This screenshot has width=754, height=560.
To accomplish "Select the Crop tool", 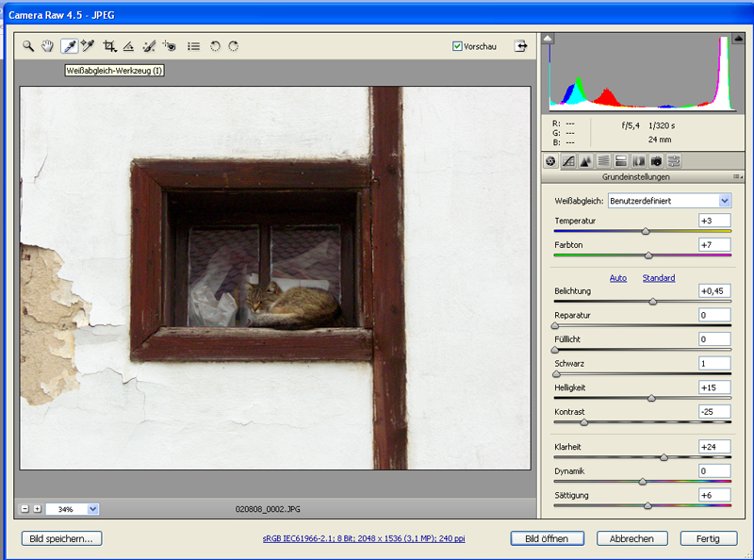I will pyautogui.click(x=109, y=45).
